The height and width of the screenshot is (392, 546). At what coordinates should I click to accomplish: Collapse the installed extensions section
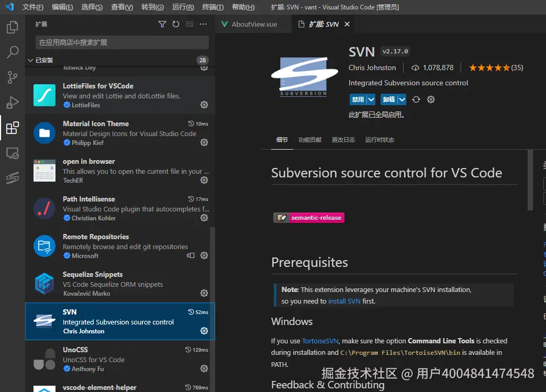[x=30, y=60]
